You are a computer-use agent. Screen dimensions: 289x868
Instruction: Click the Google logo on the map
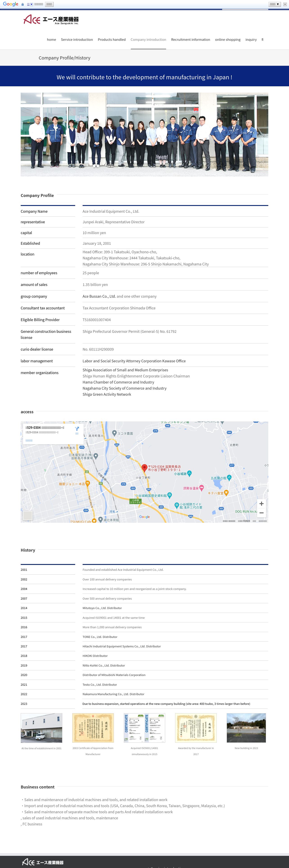pyautogui.click(x=144, y=517)
